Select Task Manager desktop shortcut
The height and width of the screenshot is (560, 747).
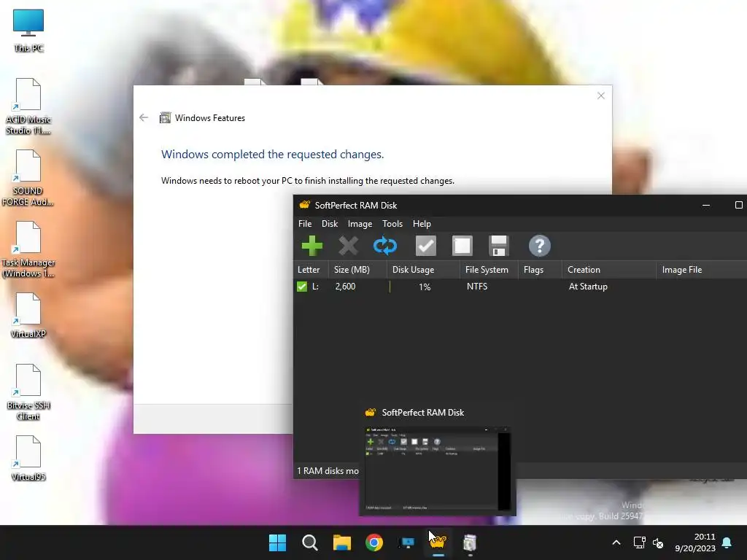point(28,249)
